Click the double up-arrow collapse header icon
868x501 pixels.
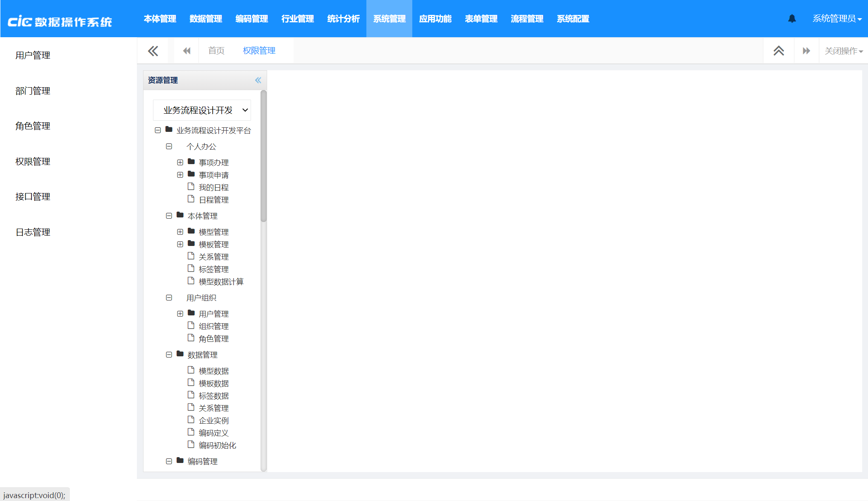pos(778,51)
